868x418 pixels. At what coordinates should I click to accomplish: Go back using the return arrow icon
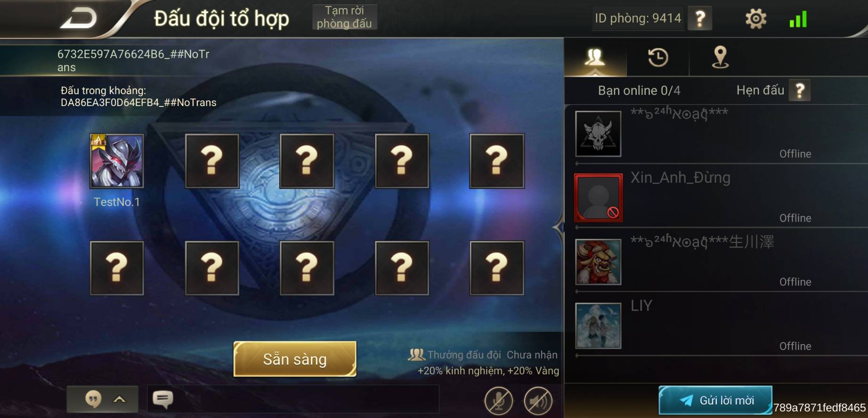coord(79,19)
